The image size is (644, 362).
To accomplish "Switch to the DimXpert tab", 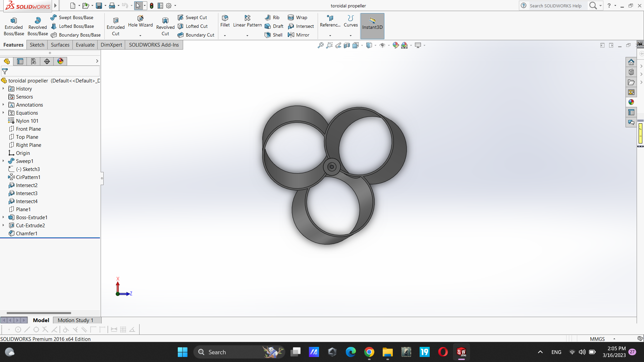I will [x=111, y=45].
